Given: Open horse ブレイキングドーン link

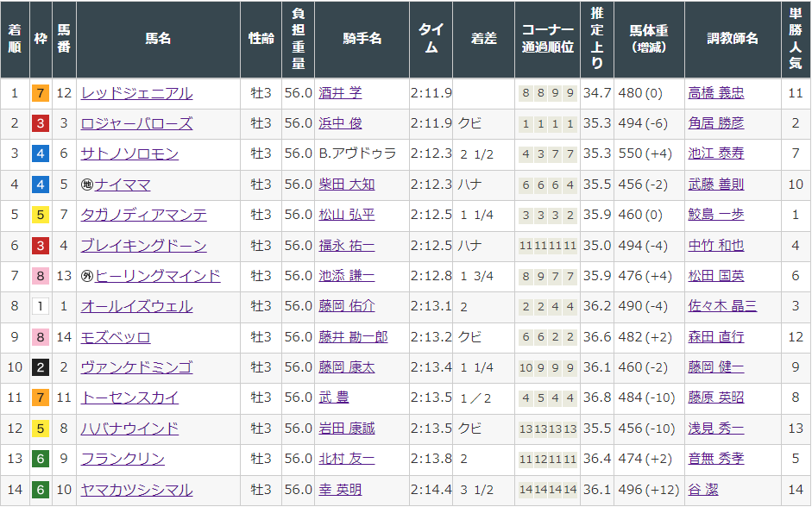Looking at the screenshot, I should [144, 246].
